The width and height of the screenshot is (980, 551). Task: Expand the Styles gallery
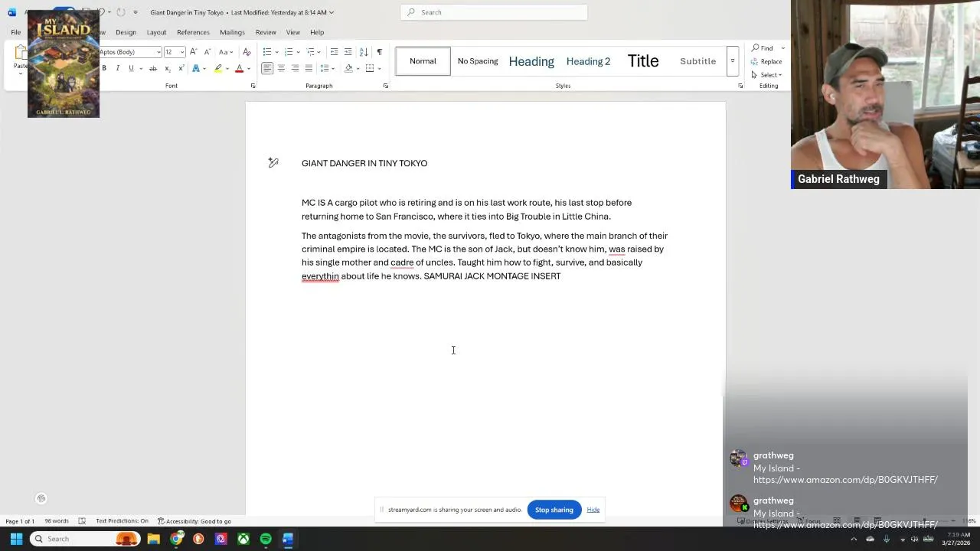(x=733, y=61)
